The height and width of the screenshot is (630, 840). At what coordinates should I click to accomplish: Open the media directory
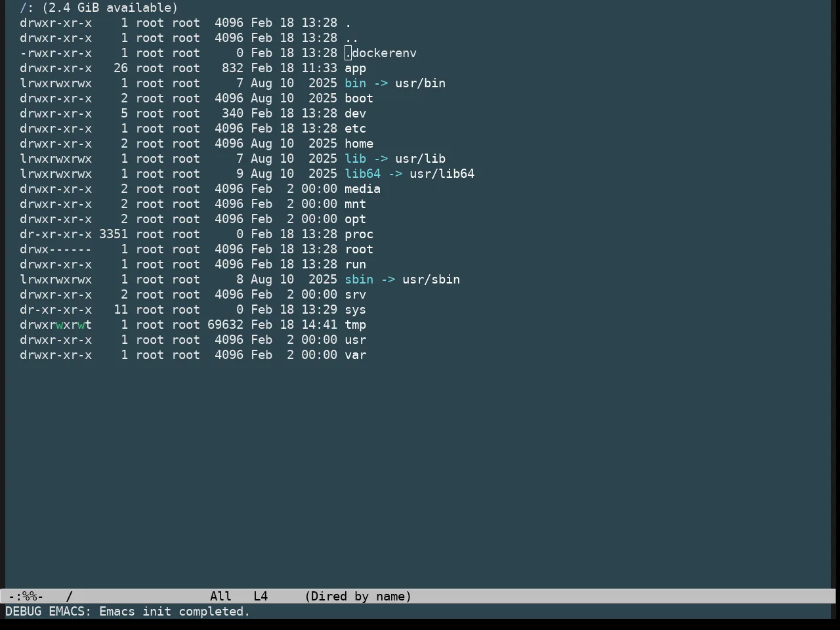(x=362, y=189)
